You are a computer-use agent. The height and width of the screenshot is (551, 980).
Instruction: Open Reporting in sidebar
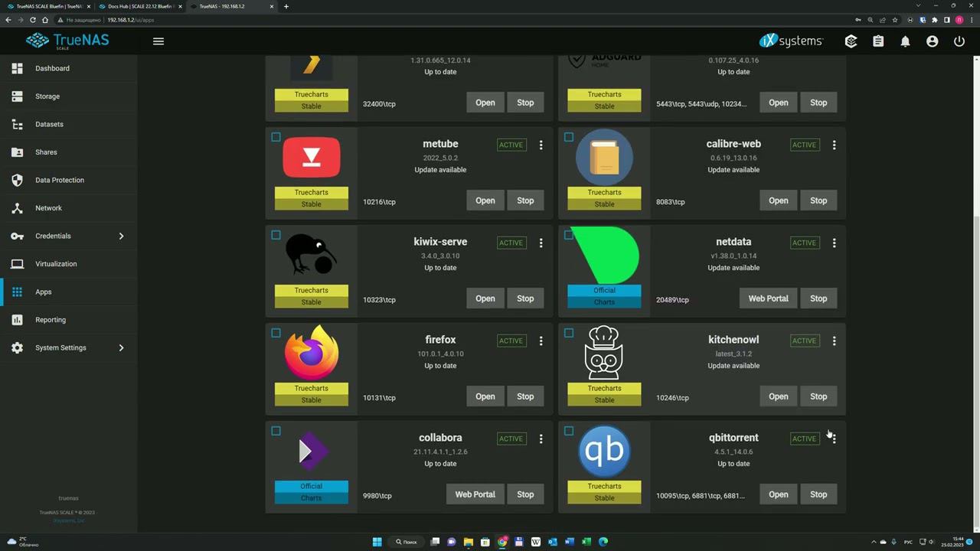[68, 320]
